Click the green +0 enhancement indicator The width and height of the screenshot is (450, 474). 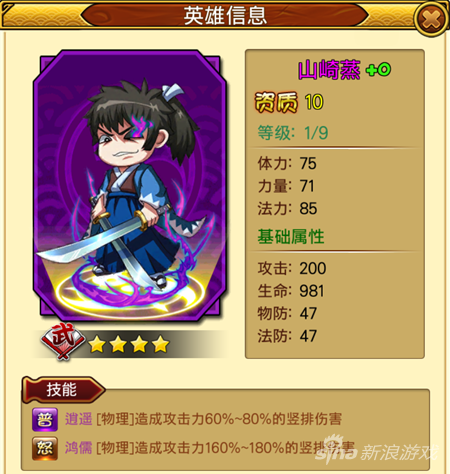pyautogui.click(x=378, y=70)
